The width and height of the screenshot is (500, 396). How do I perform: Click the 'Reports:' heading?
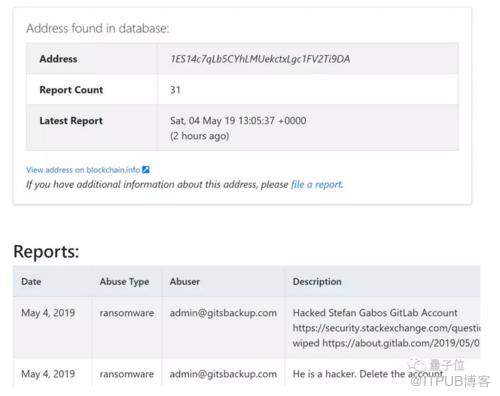(x=46, y=251)
